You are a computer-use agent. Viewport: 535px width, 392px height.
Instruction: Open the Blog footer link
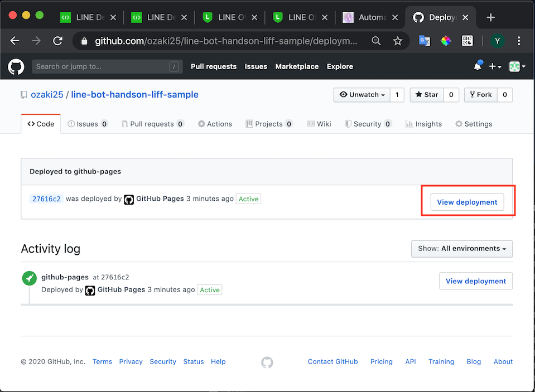tap(474, 362)
